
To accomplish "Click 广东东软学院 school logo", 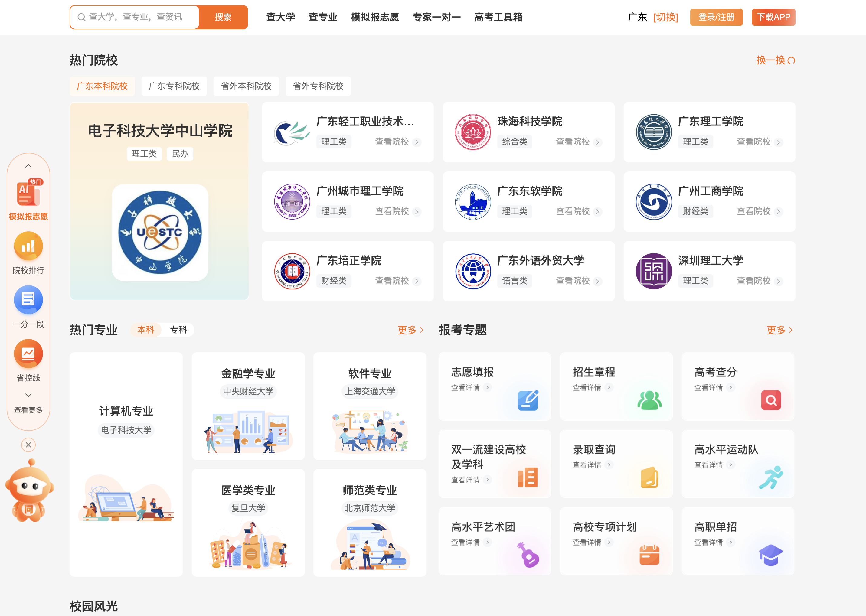I will (x=473, y=202).
